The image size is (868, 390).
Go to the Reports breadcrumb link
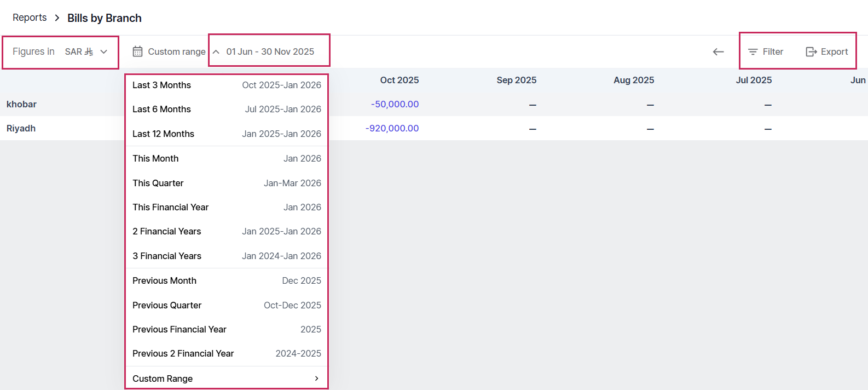[x=30, y=18]
